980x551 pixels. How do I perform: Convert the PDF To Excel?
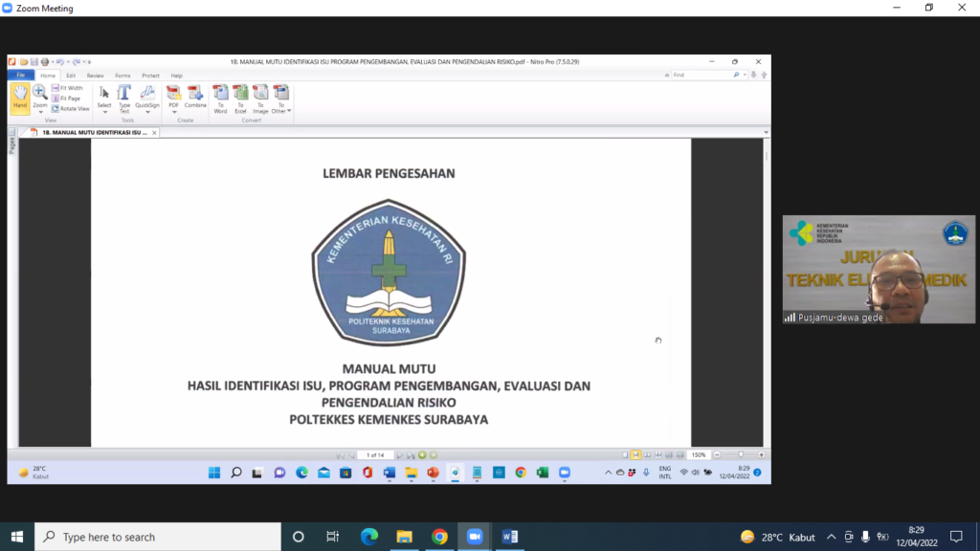click(240, 99)
